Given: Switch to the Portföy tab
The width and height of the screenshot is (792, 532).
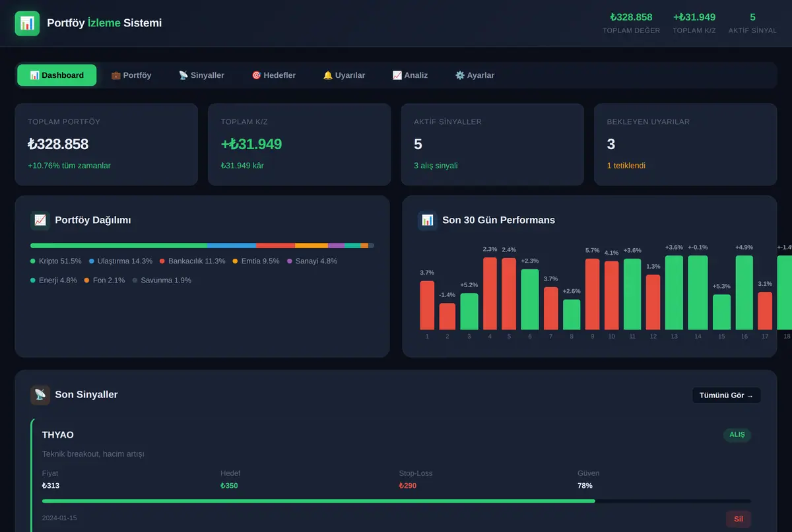Looking at the screenshot, I should pos(131,75).
